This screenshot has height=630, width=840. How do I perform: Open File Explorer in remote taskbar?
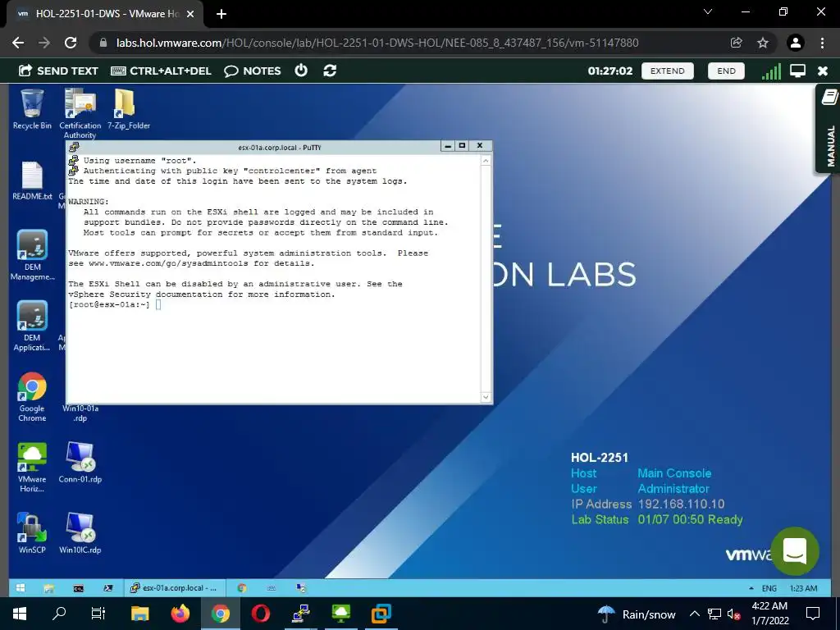click(48, 587)
